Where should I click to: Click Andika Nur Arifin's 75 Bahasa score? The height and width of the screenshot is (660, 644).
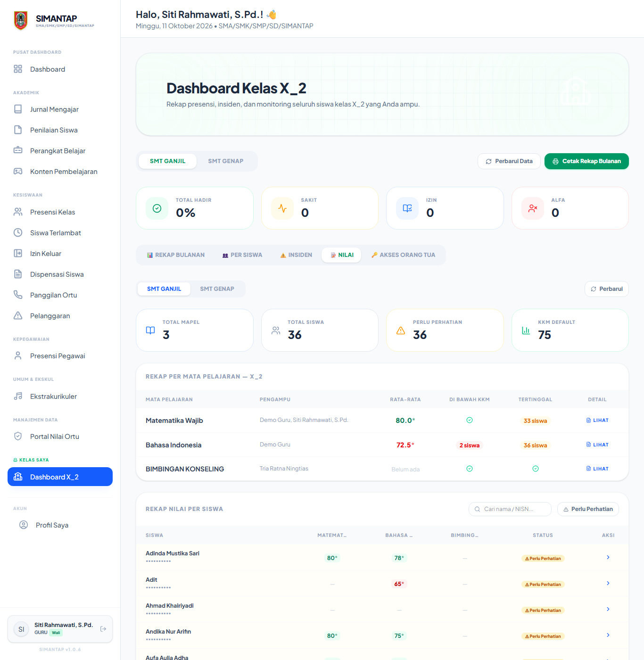pyautogui.click(x=399, y=636)
